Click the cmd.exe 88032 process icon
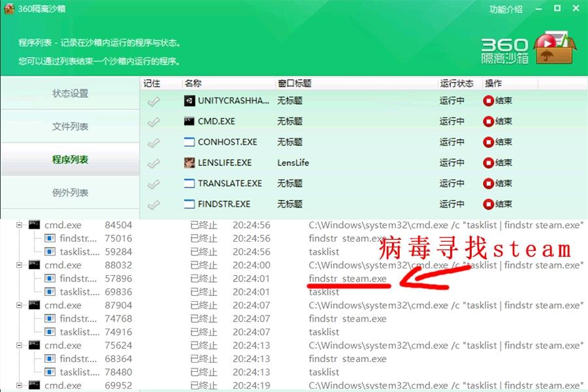 (34, 265)
